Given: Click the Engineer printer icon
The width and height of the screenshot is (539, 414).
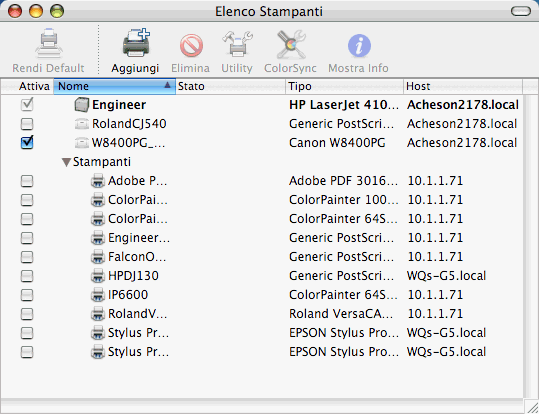Looking at the screenshot, I should (x=82, y=105).
